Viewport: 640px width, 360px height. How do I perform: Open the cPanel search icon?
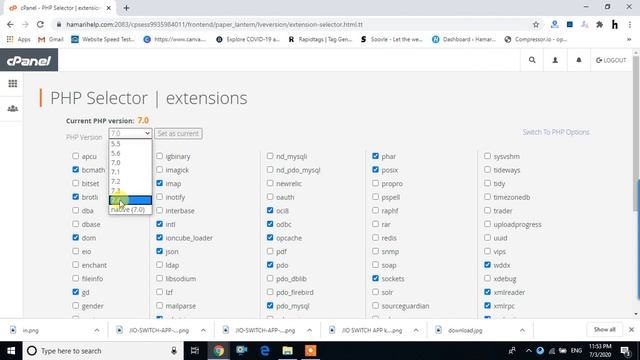click(532, 60)
